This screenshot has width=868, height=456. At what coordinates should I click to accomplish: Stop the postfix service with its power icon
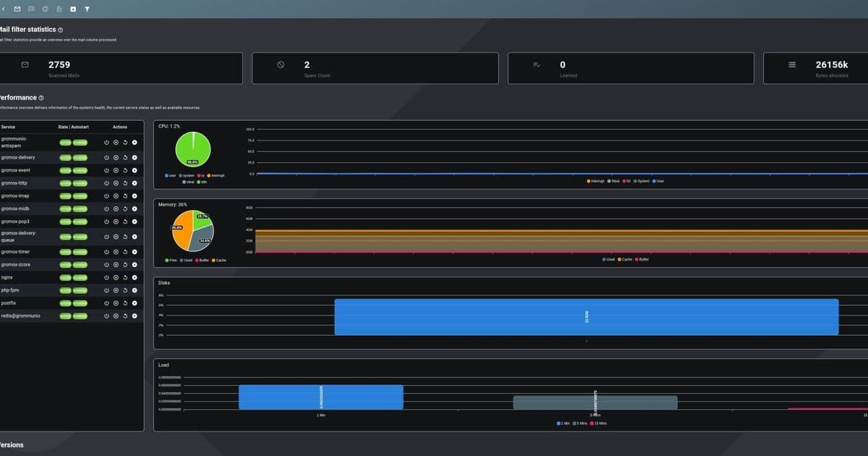point(107,303)
